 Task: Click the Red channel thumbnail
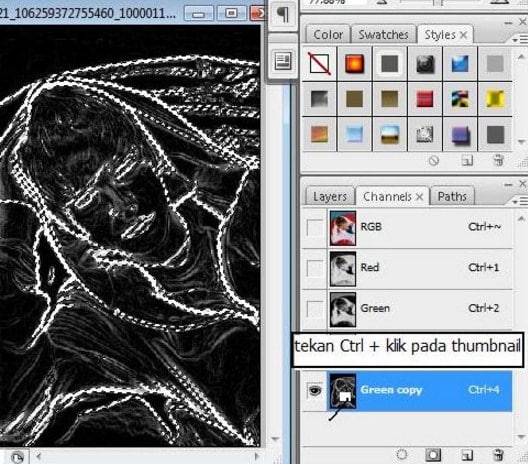pos(343,269)
